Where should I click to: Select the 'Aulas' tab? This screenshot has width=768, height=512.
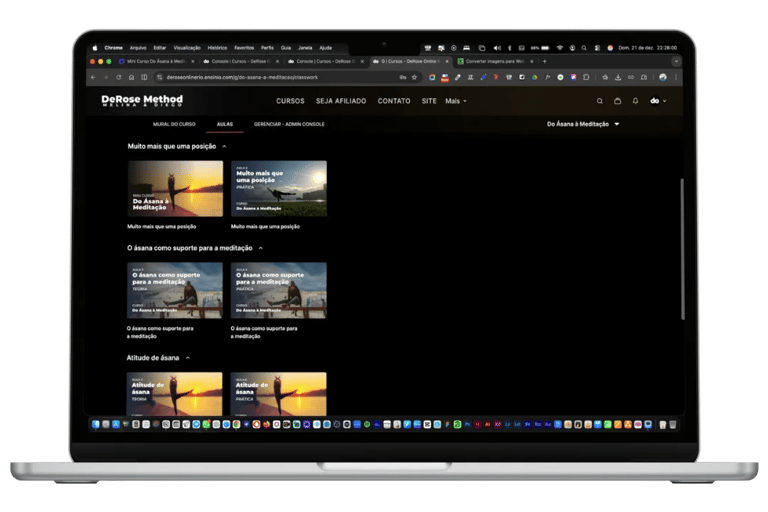click(x=225, y=124)
